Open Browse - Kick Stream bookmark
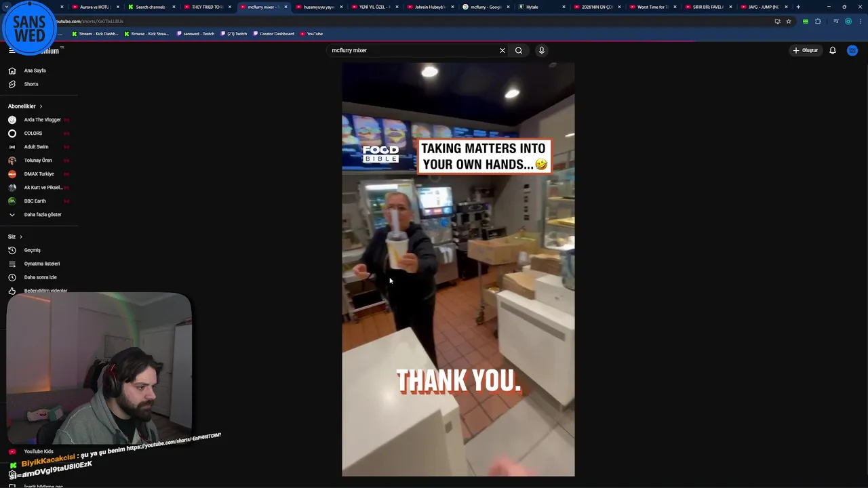This screenshot has width=868, height=488. (x=146, y=34)
